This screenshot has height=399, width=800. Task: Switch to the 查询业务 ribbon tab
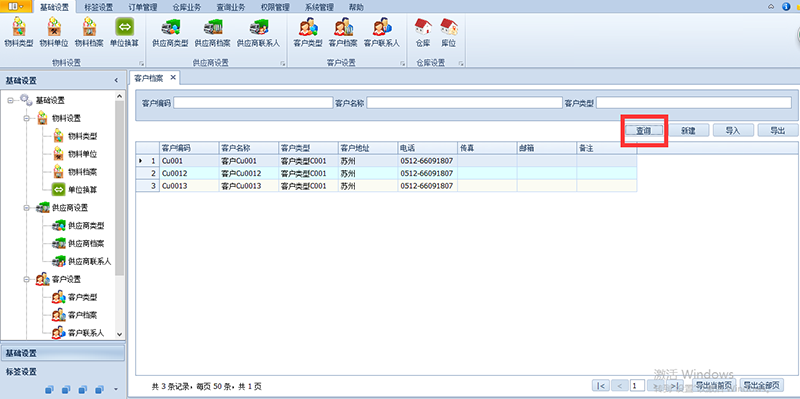pos(231,7)
